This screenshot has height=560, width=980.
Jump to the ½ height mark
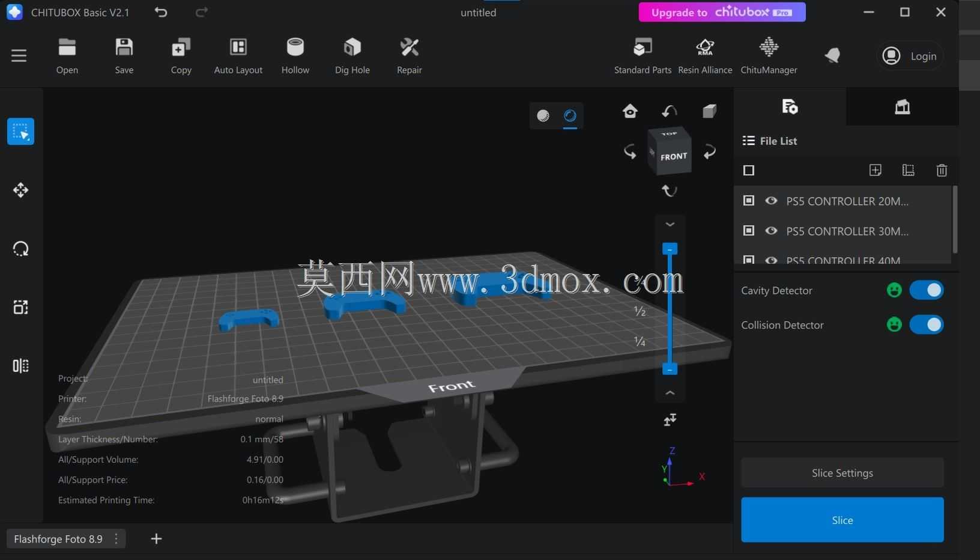click(640, 311)
